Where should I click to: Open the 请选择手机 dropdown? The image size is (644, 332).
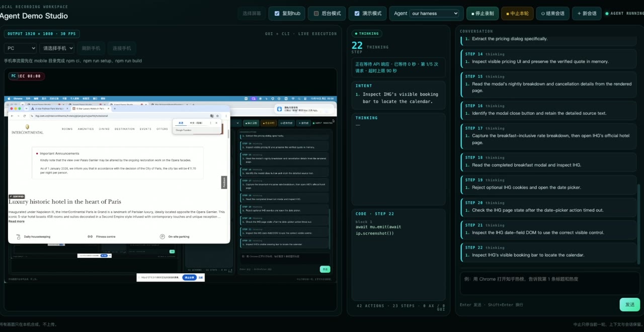[57, 48]
